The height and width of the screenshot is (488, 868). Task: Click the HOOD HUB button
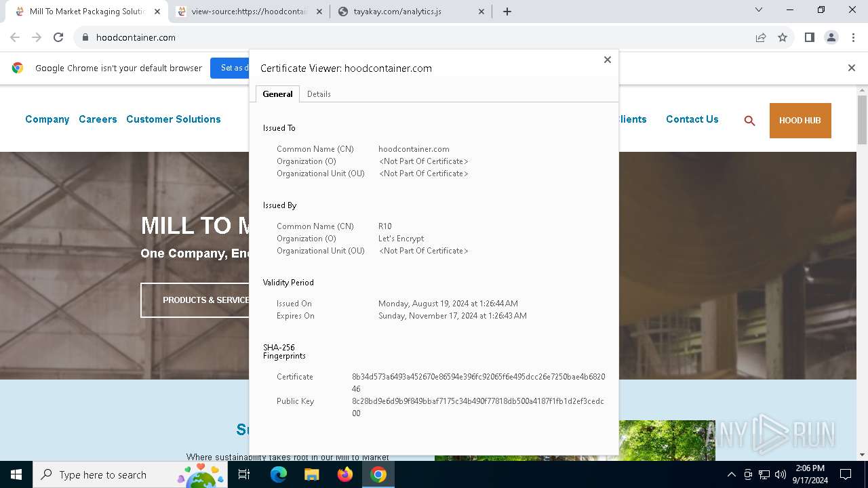[x=800, y=121]
